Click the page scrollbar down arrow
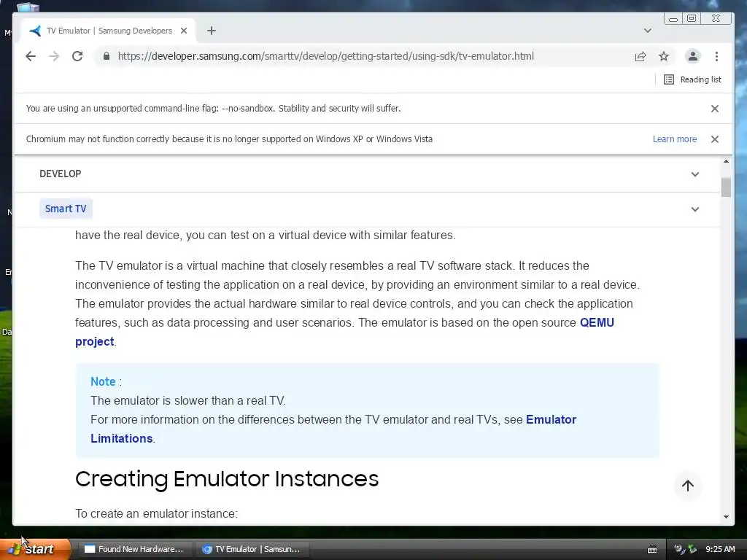 tap(726, 517)
